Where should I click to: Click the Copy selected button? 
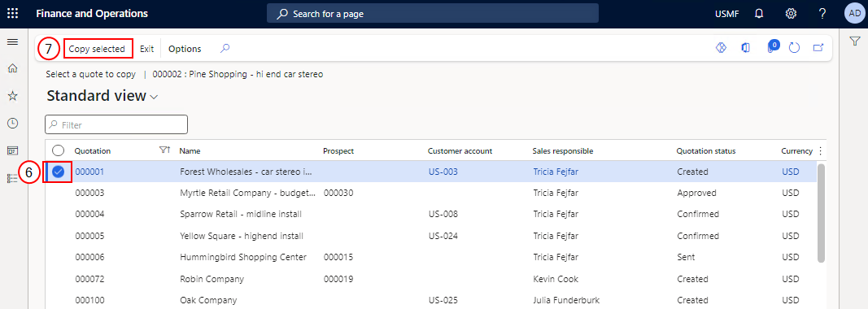tap(98, 49)
